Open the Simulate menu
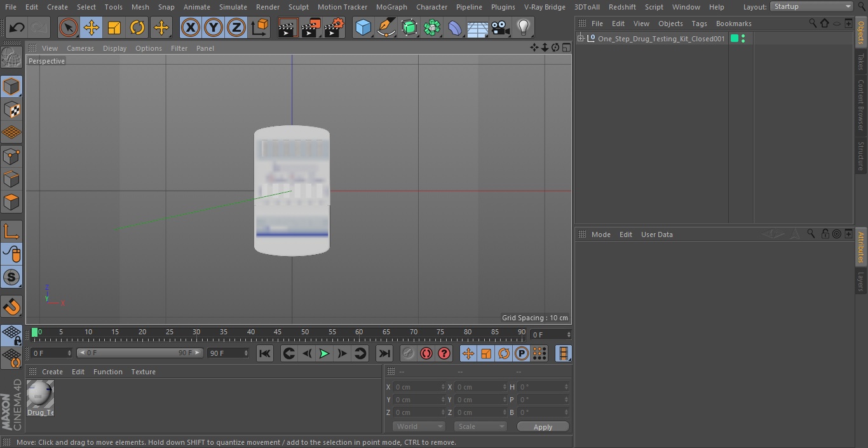Image resolution: width=868 pixels, height=448 pixels. (233, 6)
